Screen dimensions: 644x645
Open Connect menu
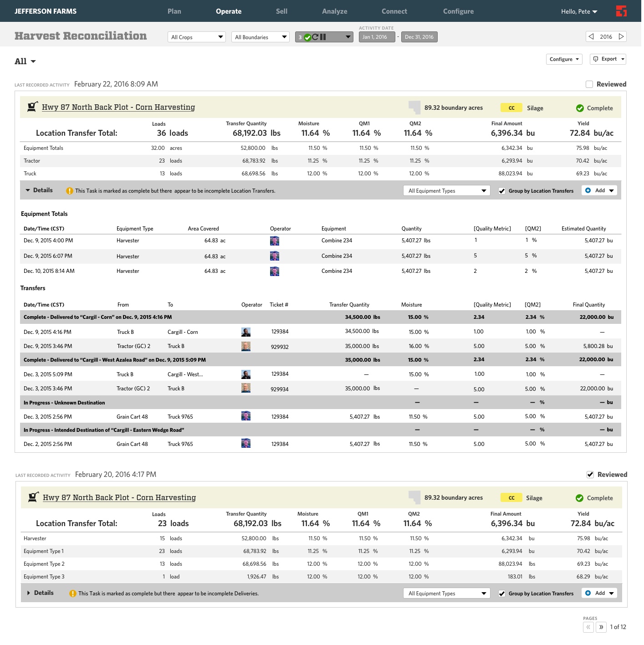point(394,11)
